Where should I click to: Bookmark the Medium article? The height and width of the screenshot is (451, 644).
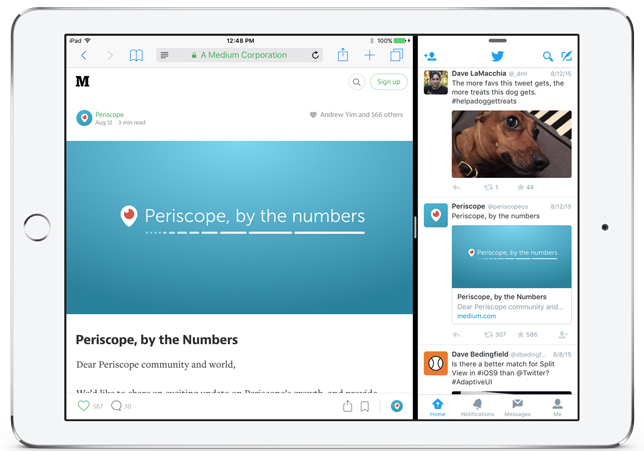[364, 406]
